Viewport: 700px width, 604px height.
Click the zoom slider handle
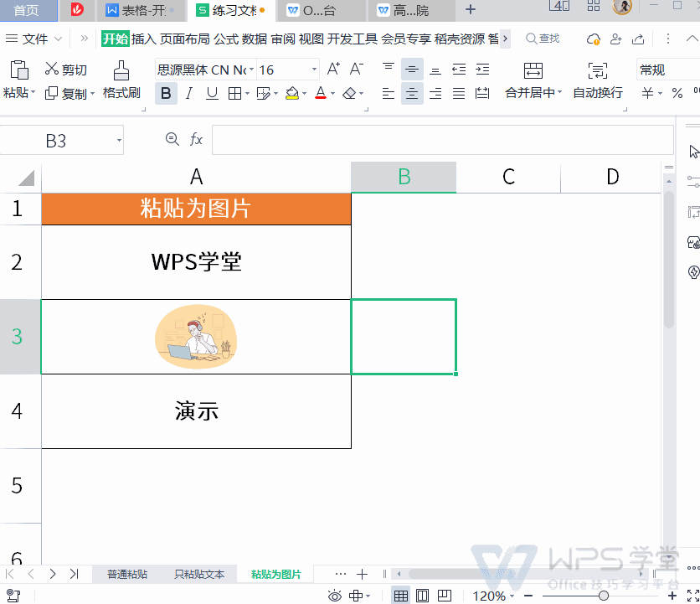tap(604, 596)
